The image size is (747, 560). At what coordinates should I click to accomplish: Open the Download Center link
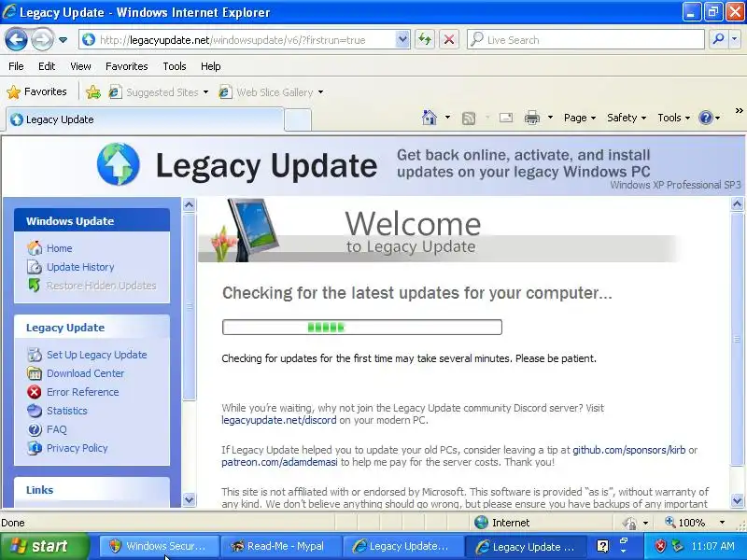tap(85, 373)
